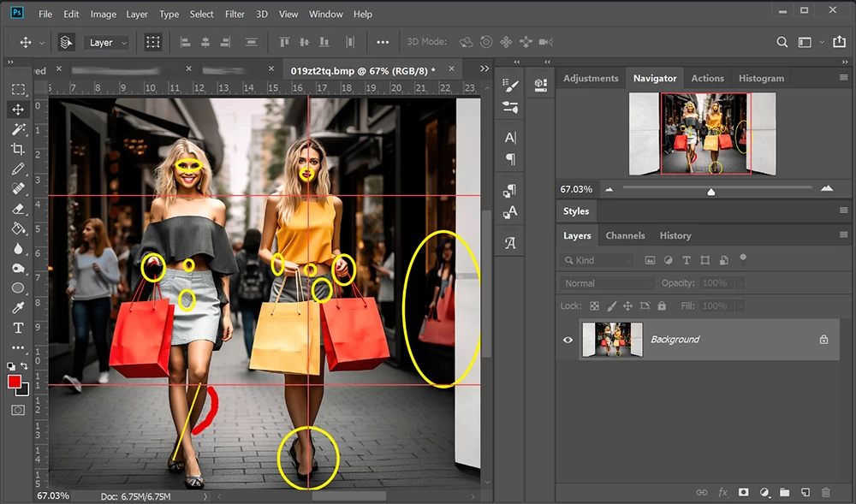Image resolution: width=856 pixels, height=504 pixels.
Task: Click the red foreground color swatch
Action: [15, 382]
